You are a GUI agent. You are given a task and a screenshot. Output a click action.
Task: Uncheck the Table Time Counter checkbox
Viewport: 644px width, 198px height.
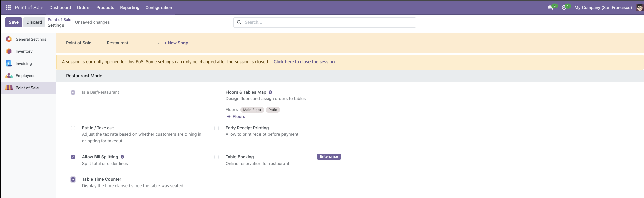click(73, 179)
